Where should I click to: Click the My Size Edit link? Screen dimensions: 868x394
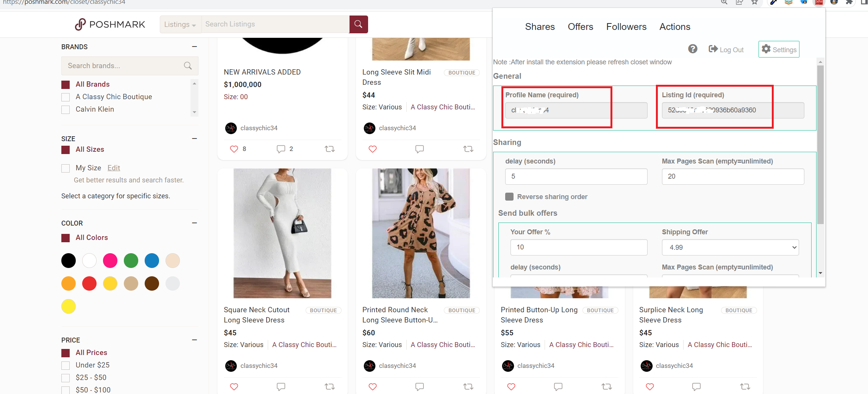coord(114,168)
